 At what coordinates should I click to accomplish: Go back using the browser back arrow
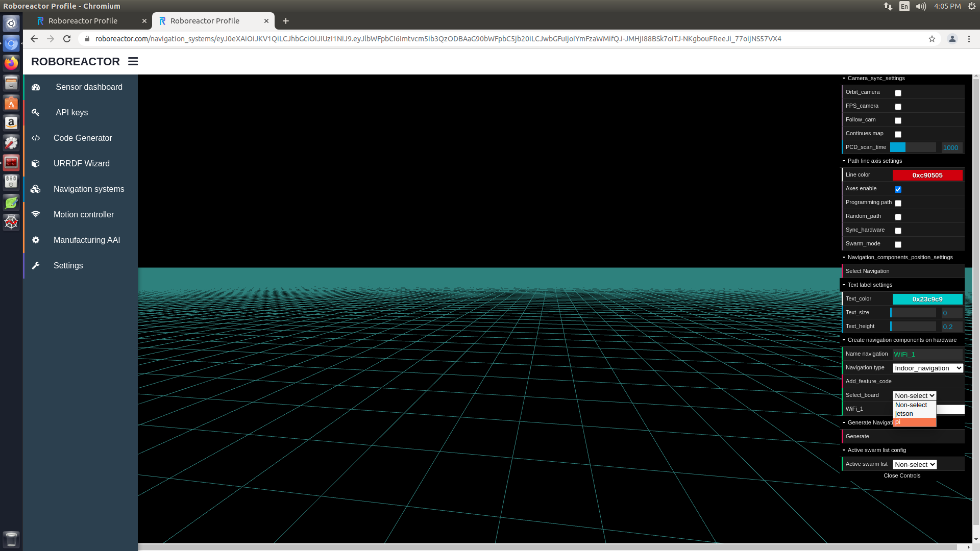(34, 39)
